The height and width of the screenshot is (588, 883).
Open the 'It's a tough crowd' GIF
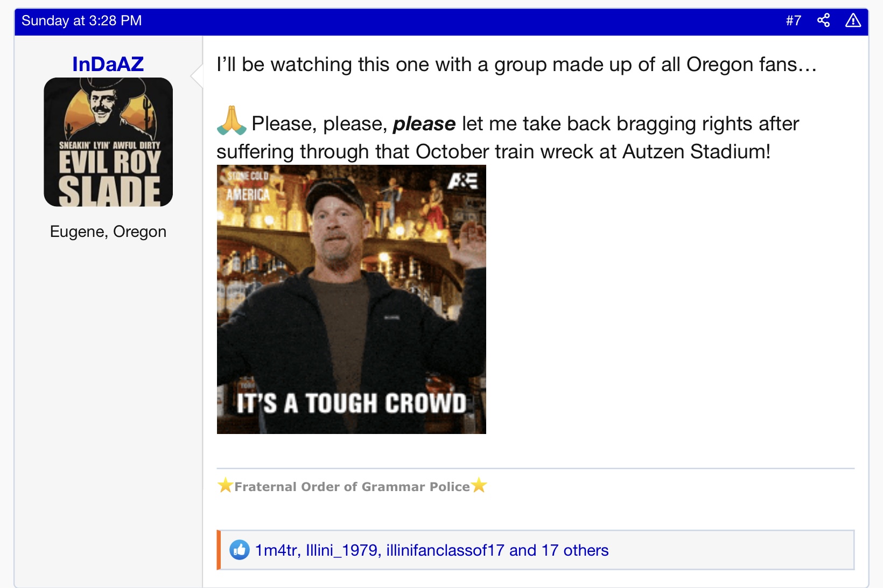coord(352,299)
